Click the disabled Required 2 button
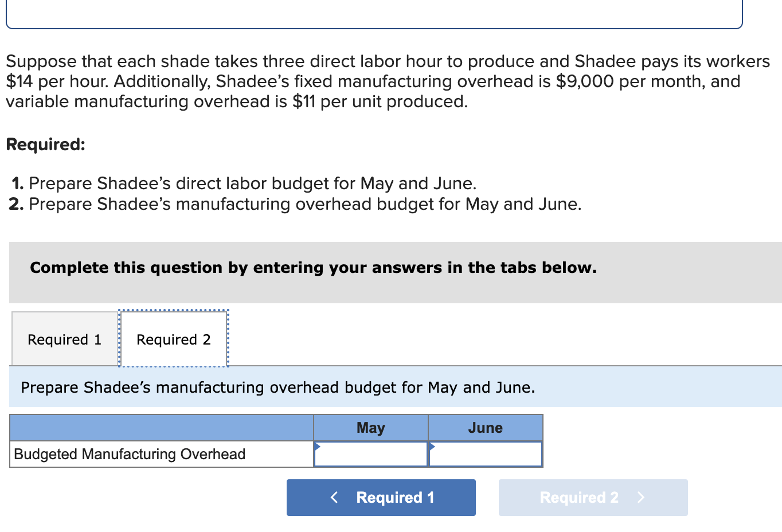Viewport: 782px width, 532px height. (x=593, y=497)
